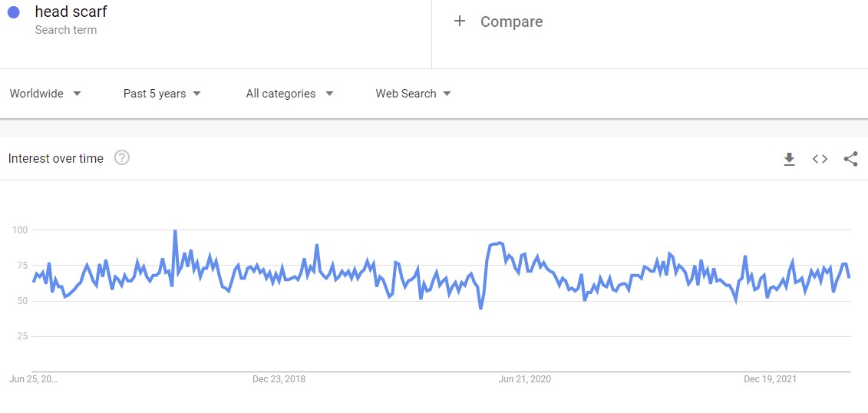
Task: Edit the "head scarf" search term
Action: click(71, 12)
